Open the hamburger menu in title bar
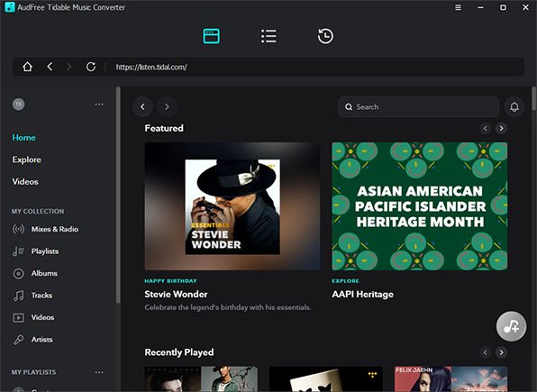The width and height of the screenshot is (537, 392). click(458, 7)
